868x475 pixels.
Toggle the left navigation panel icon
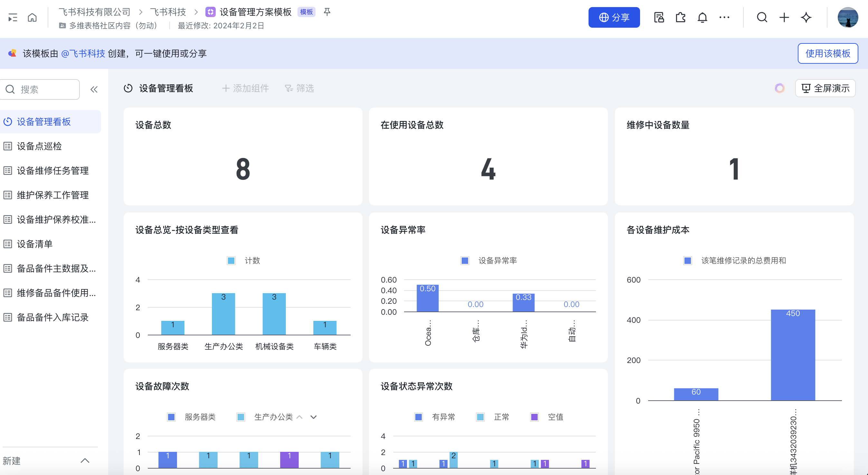point(13,17)
